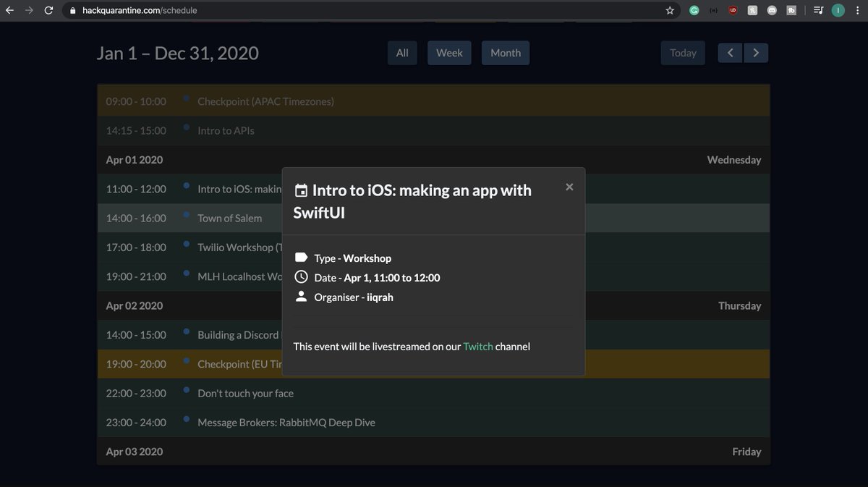Click the 11:00 - 12:00 time cell
This screenshot has width=868, height=487.
[136, 189]
